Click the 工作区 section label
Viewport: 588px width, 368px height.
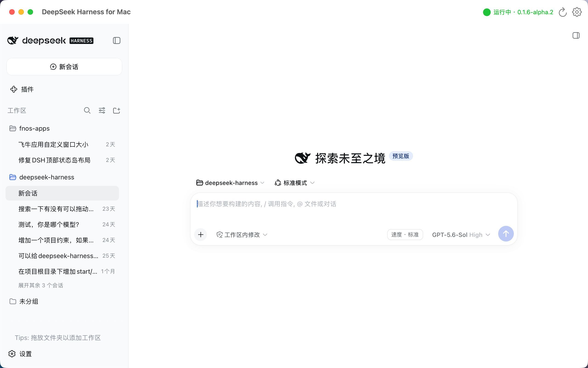pyautogui.click(x=17, y=110)
